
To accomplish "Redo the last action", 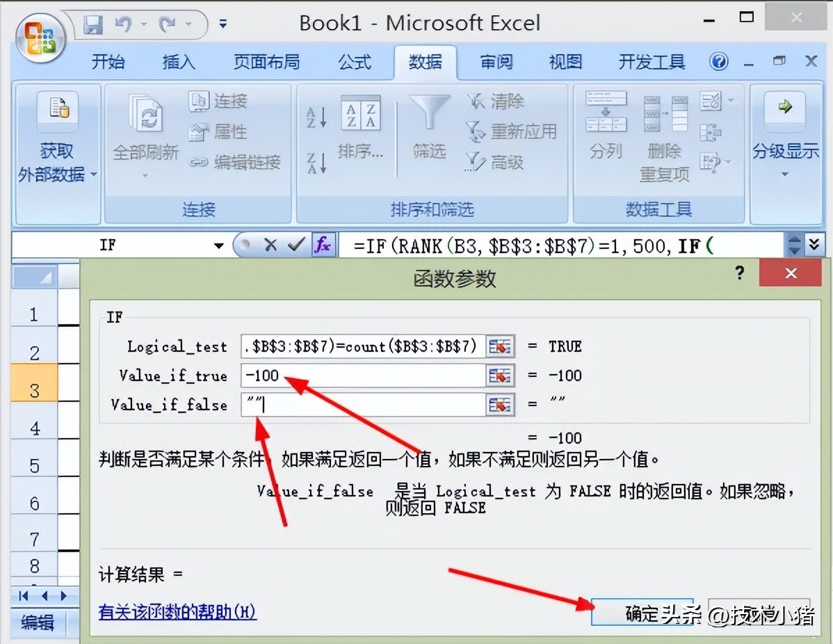I will coord(167,24).
